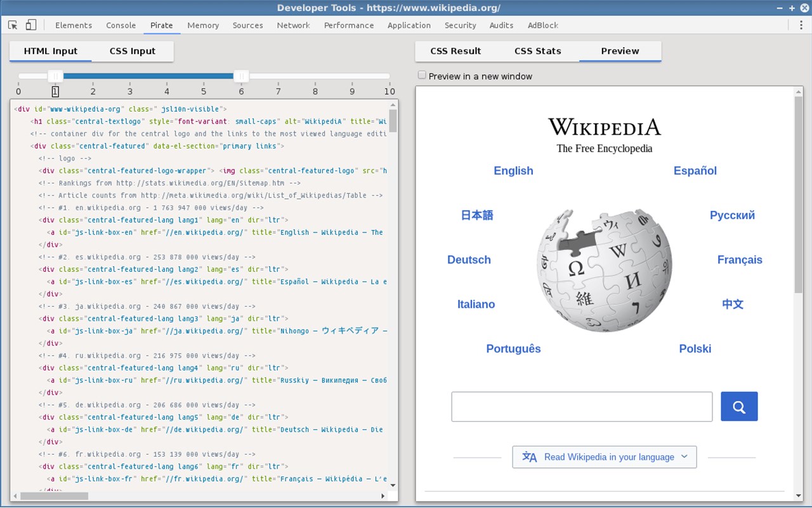Click the code pane scroll-down arrow
This screenshot has width=812, height=508.
pyautogui.click(x=393, y=486)
